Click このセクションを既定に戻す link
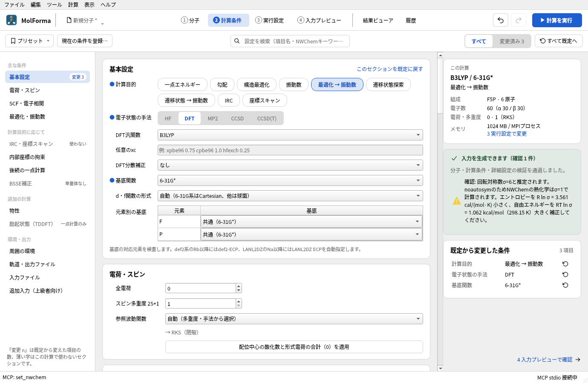 (x=390, y=69)
